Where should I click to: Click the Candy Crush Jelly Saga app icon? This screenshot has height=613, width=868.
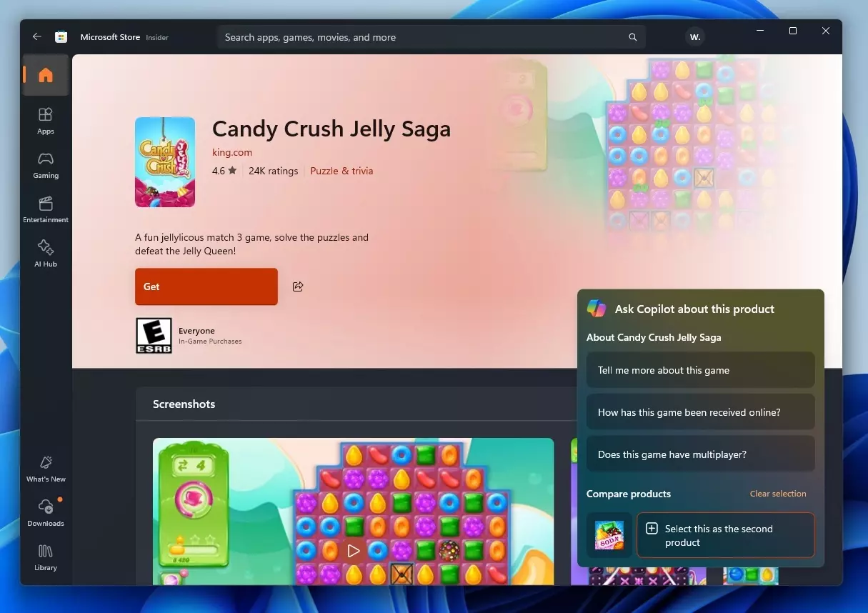(165, 162)
